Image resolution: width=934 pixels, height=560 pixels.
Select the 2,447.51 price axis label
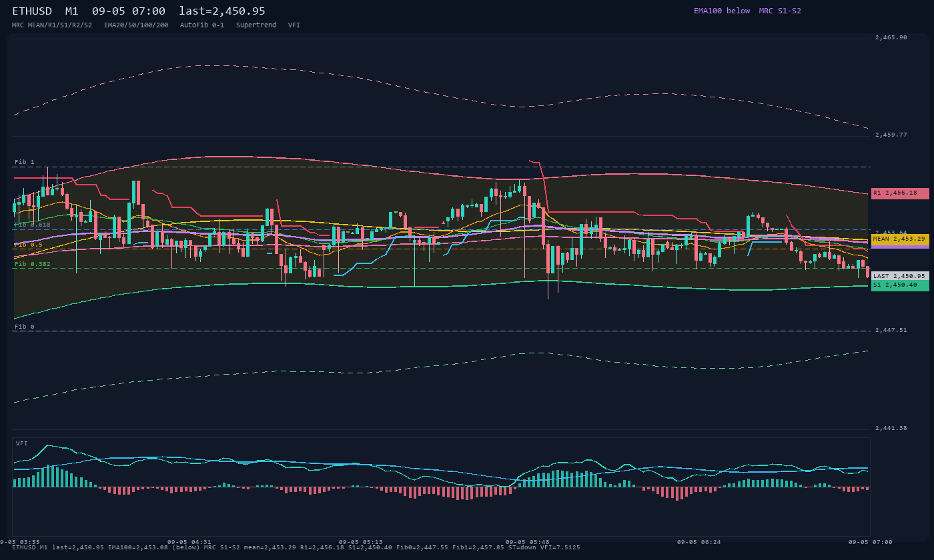click(891, 330)
